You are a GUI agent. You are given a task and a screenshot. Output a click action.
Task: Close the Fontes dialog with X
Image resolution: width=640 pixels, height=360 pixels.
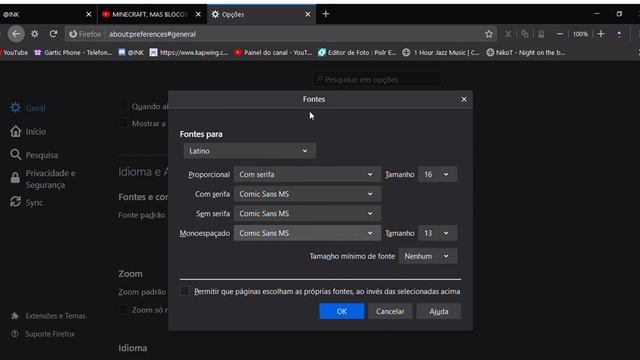464,100
